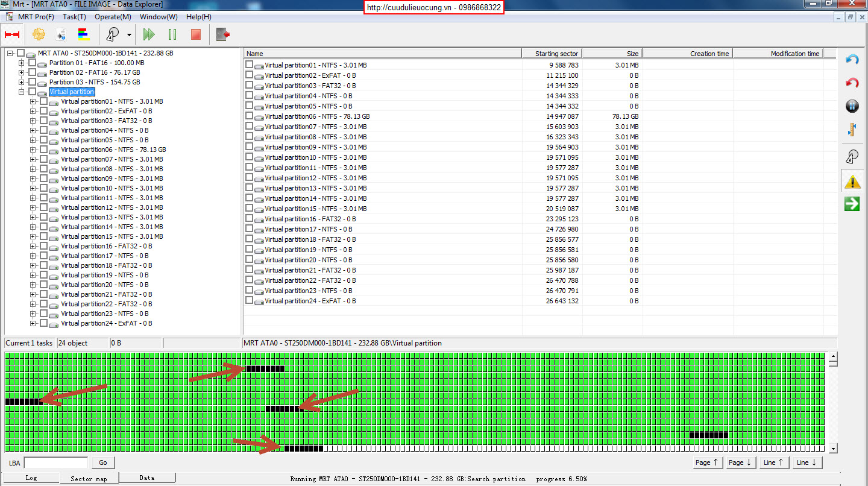Click a black block in sector map
Screen dimensions: 868x486
[265, 368]
